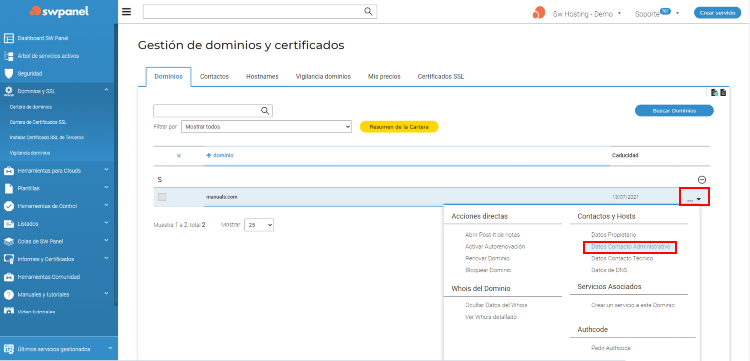Click the magnifier in domain search field
This screenshot has height=361, width=750.
click(265, 111)
